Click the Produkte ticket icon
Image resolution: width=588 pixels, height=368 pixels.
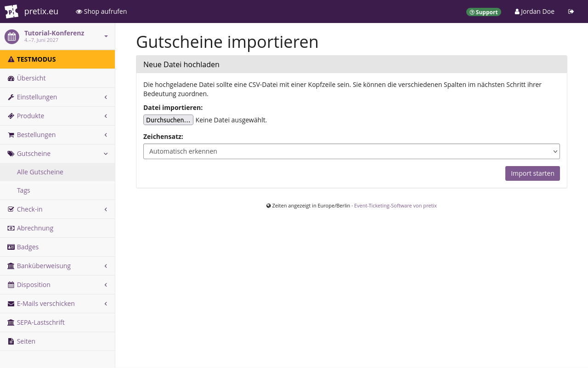pos(11,116)
